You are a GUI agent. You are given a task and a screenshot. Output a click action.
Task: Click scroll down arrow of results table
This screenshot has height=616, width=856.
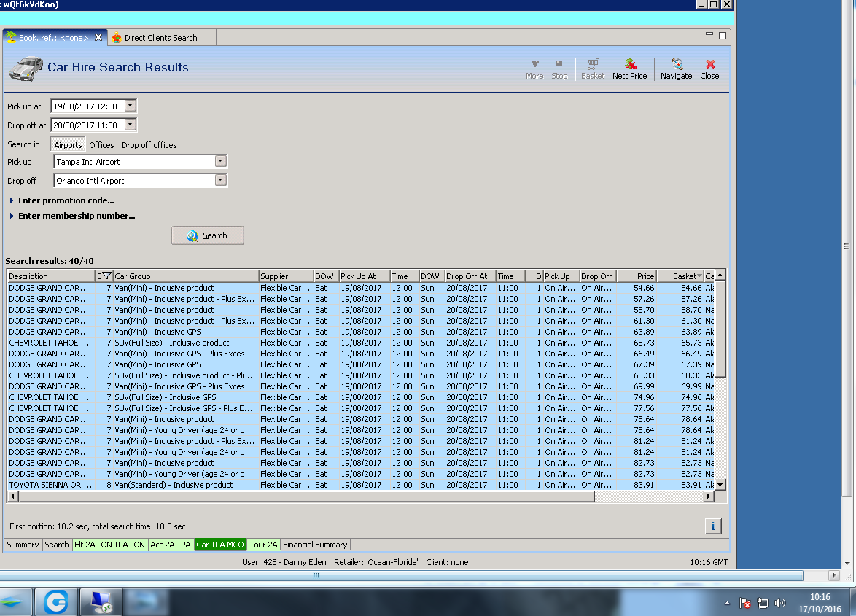720,485
